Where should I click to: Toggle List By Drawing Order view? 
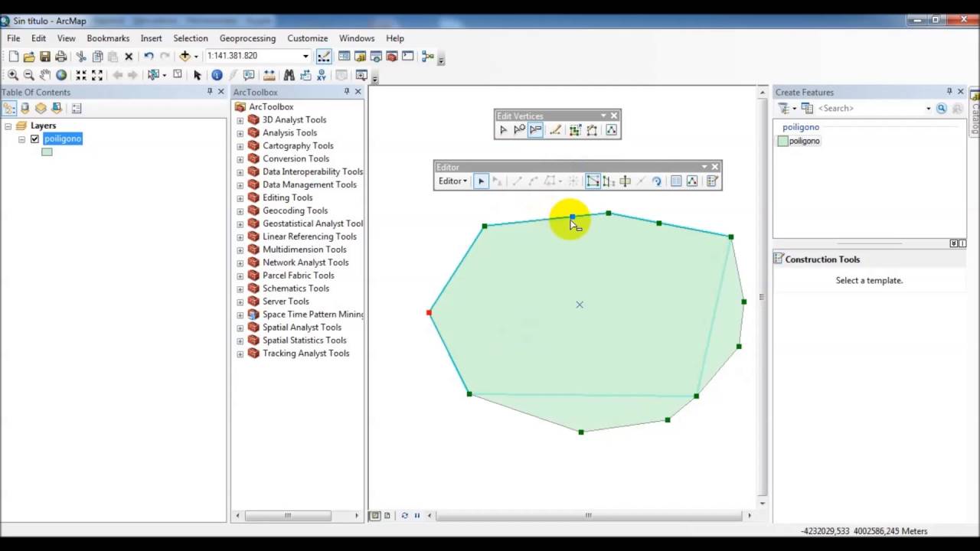[9, 109]
